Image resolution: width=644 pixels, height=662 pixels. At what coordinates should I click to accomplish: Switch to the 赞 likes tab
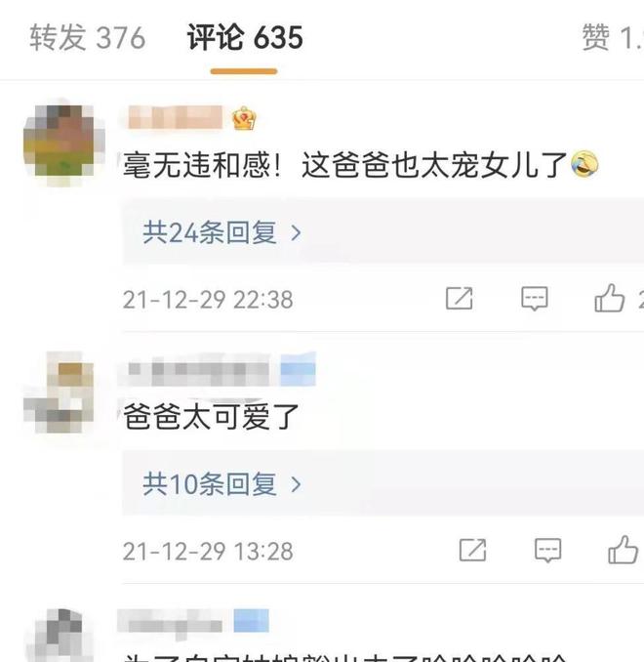click(613, 37)
